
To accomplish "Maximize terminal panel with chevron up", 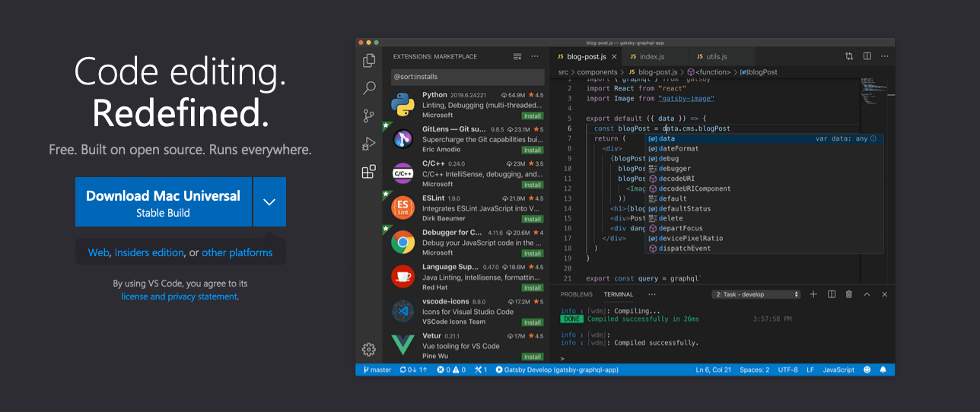I will (x=867, y=294).
